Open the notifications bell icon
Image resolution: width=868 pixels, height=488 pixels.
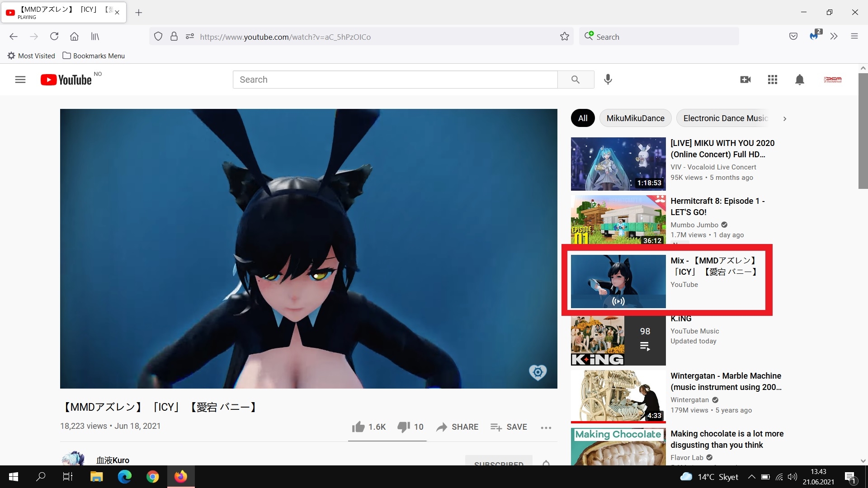pos(799,80)
